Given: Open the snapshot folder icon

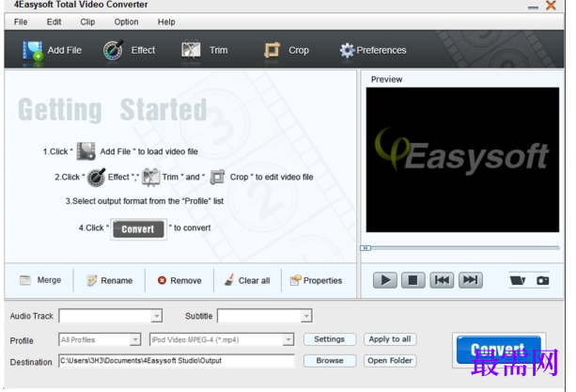Looking at the screenshot, I should coord(518,281).
